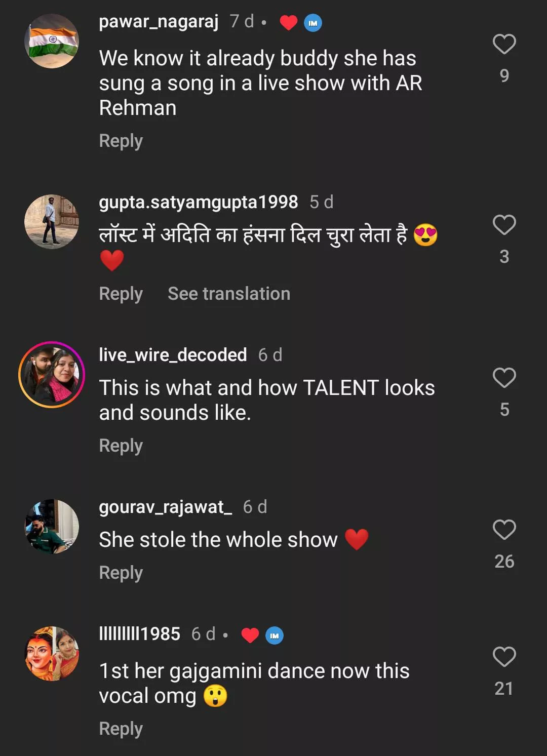Tap the blue IM badge beside pawar_nagaraj
This screenshot has width=547, height=756.
coord(313,23)
